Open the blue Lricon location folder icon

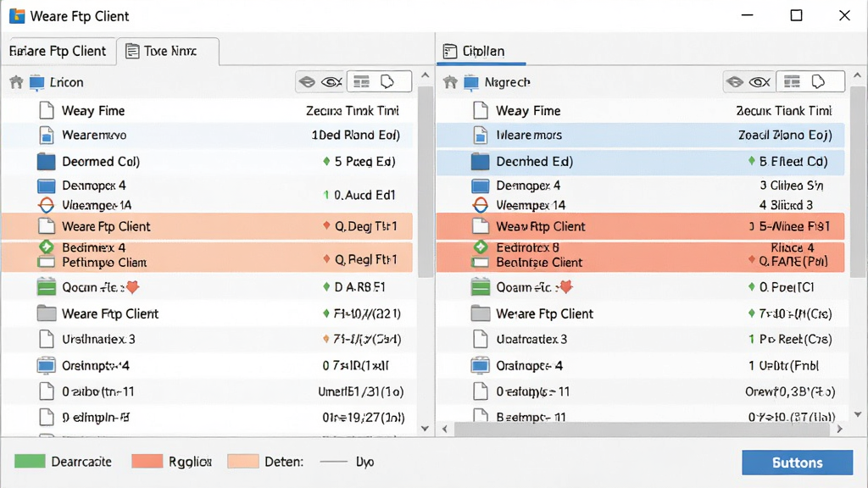[x=37, y=82]
